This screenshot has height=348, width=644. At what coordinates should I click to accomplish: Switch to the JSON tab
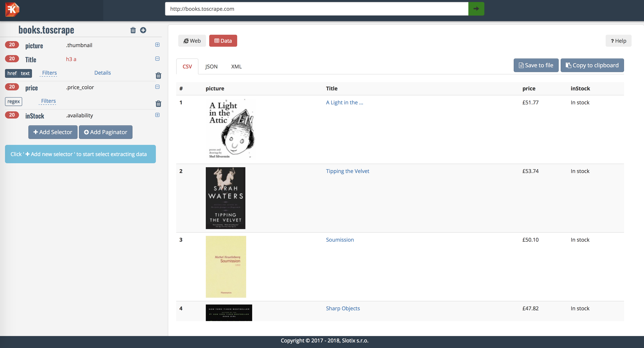[211, 66]
